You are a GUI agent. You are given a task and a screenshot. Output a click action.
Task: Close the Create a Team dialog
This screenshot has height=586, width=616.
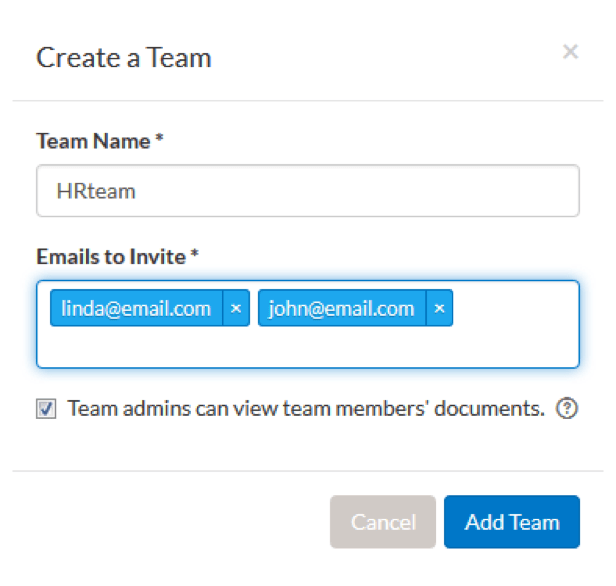(x=570, y=52)
